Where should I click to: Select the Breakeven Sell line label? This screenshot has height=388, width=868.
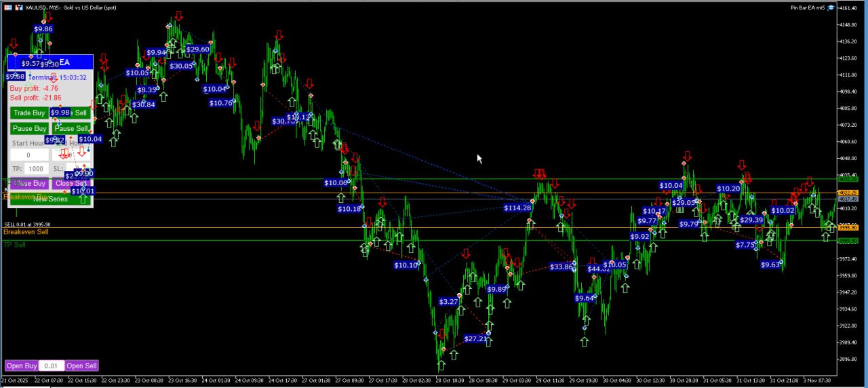click(x=26, y=232)
